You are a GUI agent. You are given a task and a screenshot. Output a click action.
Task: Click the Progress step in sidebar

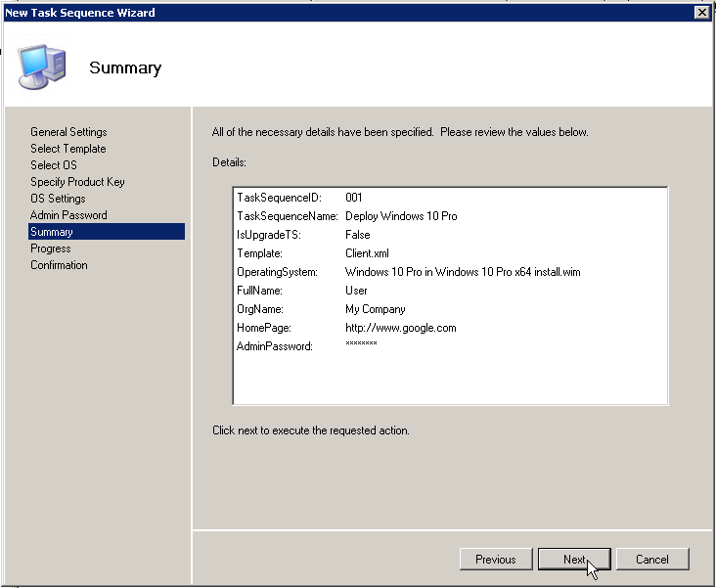tap(51, 249)
